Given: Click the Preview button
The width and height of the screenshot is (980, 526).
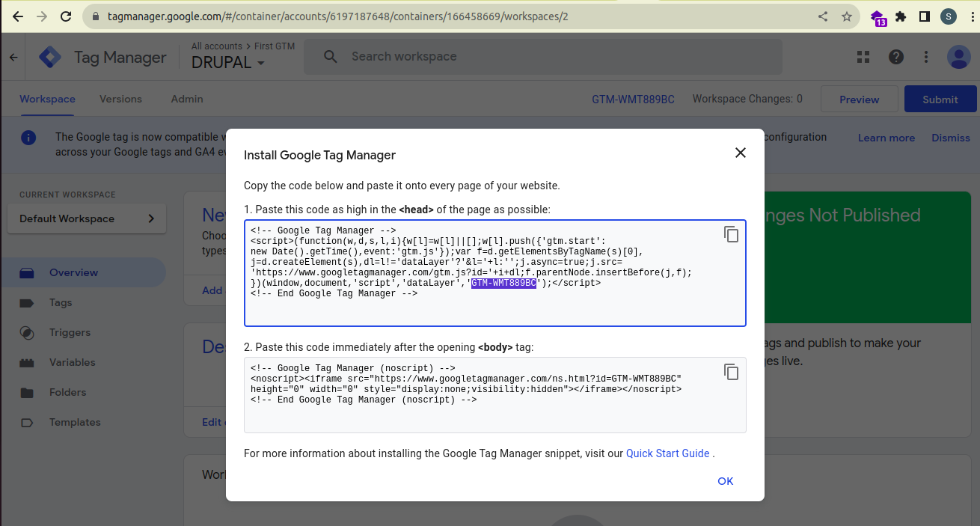Looking at the screenshot, I should tap(859, 100).
